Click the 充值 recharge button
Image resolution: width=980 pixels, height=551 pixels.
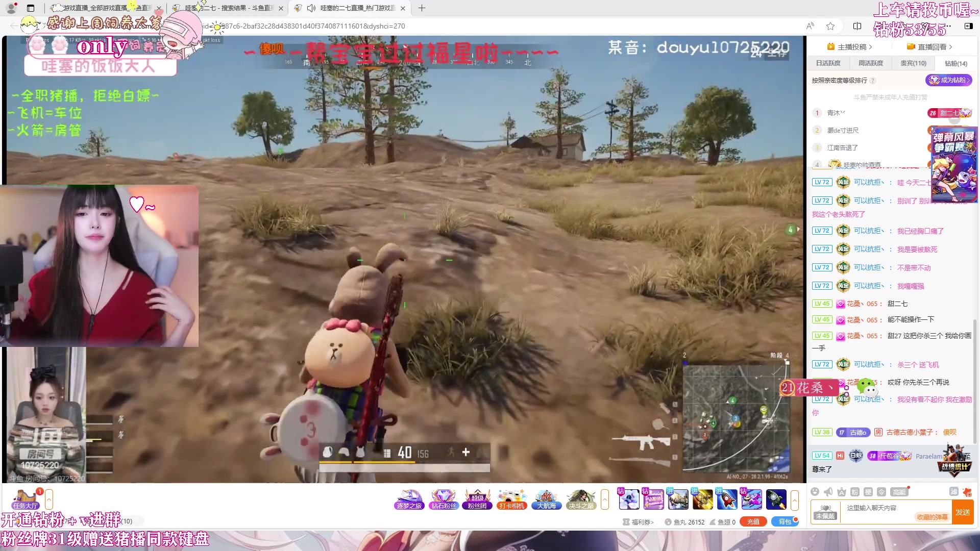(x=753, y=521)
